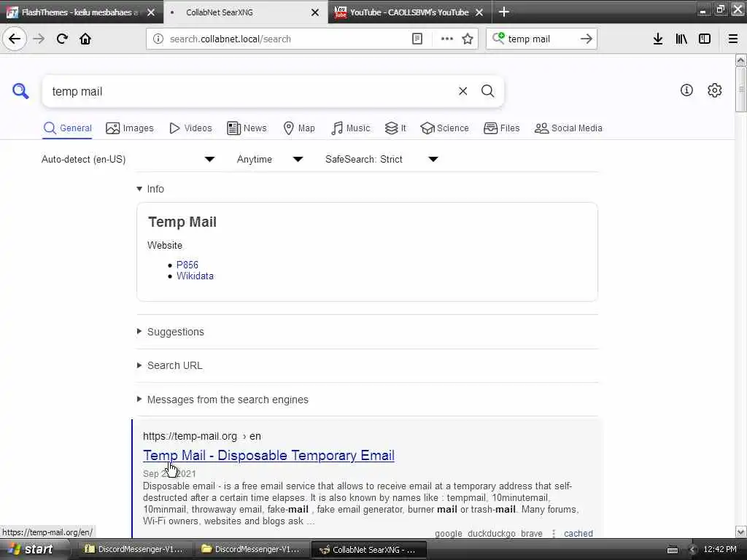Select the Music search category

point(350,128)
